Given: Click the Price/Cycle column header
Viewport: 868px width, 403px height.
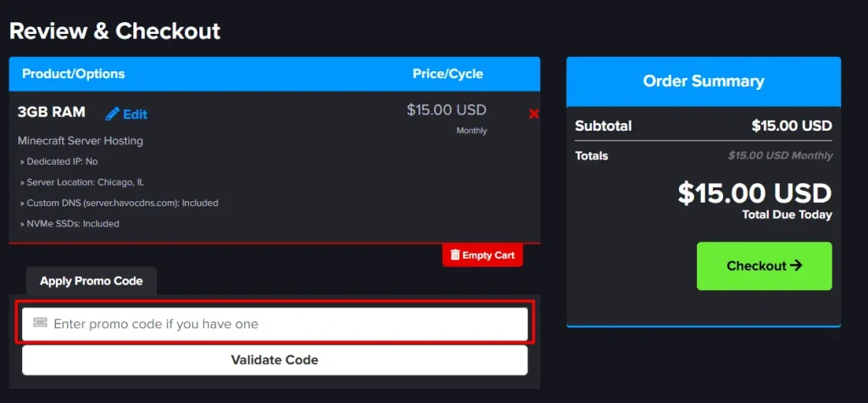Looking at the screenshot, I should [448, 74].
